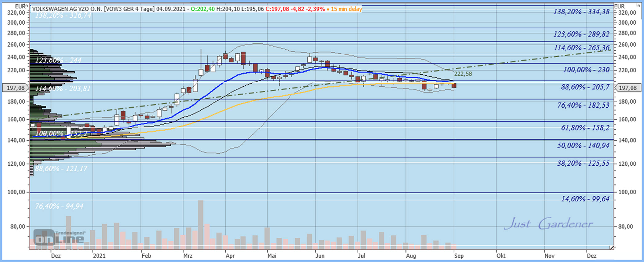
Task: Select white Fibonacci label 114,60% - 203,81
Action: tap(63, 89)
